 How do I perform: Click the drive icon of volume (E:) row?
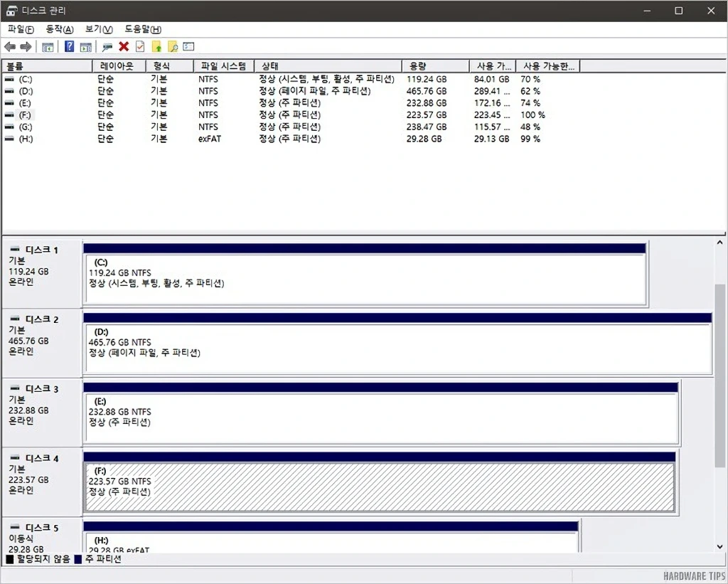pyautogui.click(x=9, y=103)
